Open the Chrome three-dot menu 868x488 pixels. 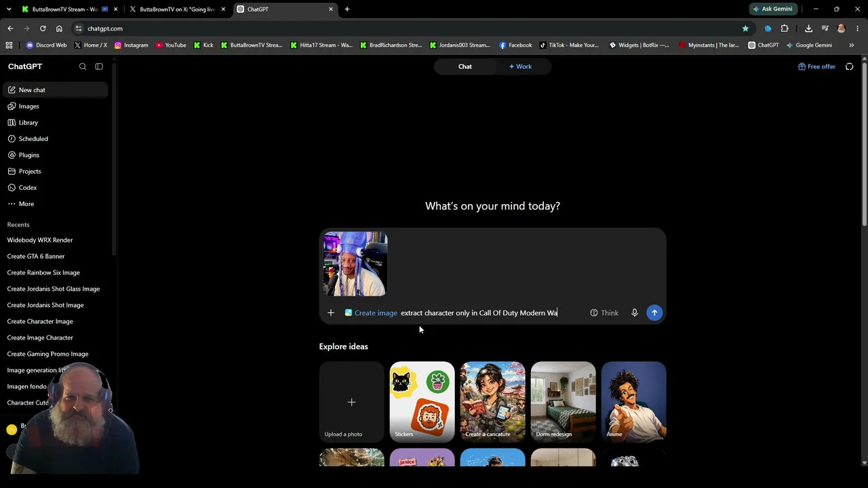click(858, 28)
